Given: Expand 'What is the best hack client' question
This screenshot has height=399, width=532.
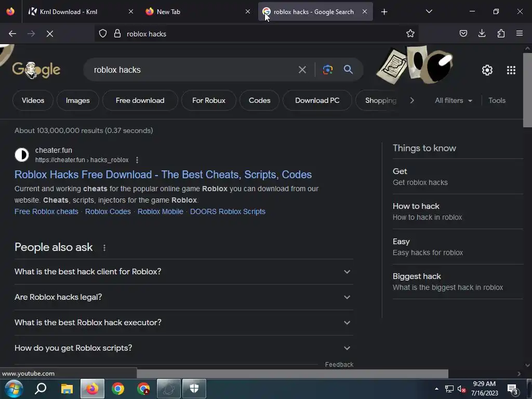Looking at the screenshot, I should coord(183,272).
